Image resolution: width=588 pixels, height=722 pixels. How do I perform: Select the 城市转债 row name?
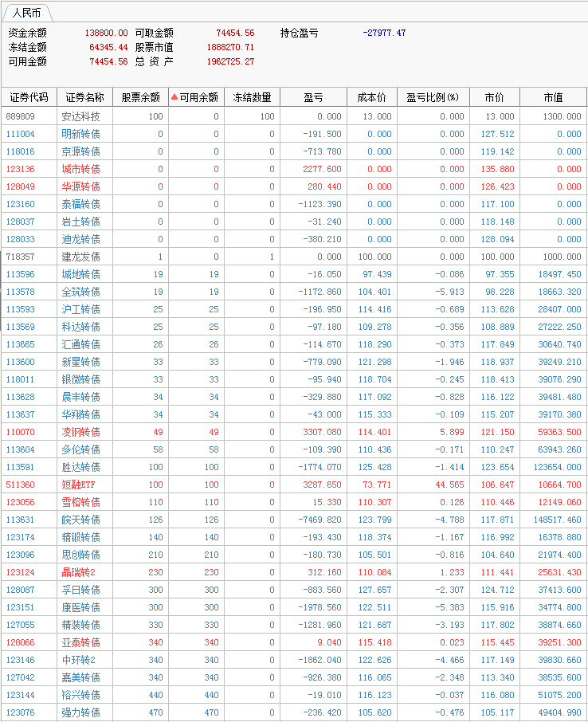(80, 169)
